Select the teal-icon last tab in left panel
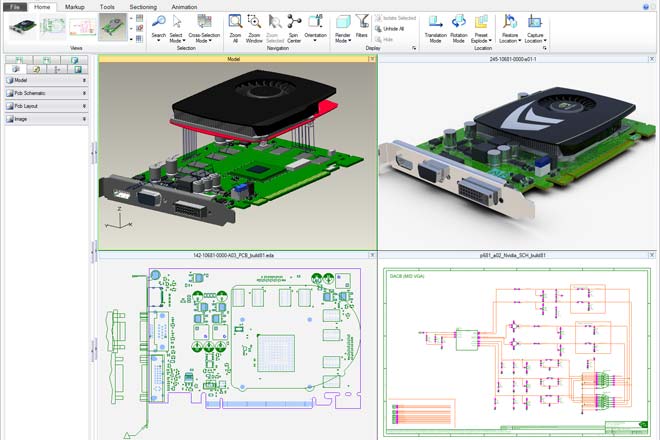Viewport: 660px width, 440px height. tap(78, 69)
